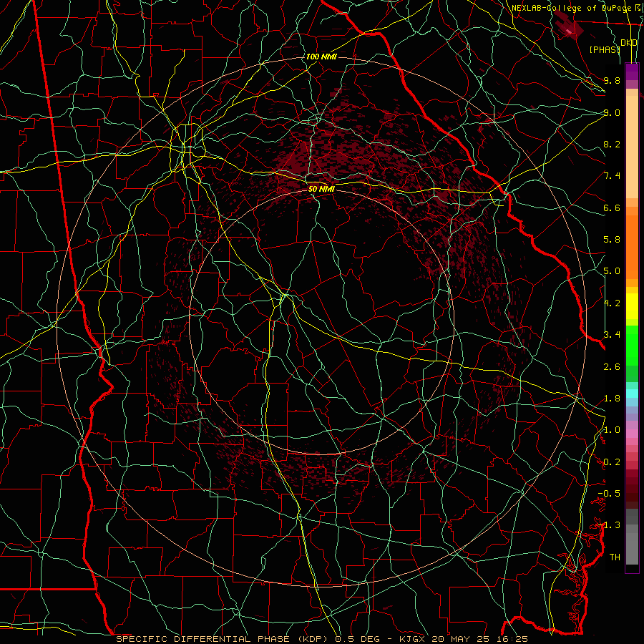This screenshot has width=644, height=644.
Task: Select the 7.4 value on the legend scale
Action: (612, 176)
